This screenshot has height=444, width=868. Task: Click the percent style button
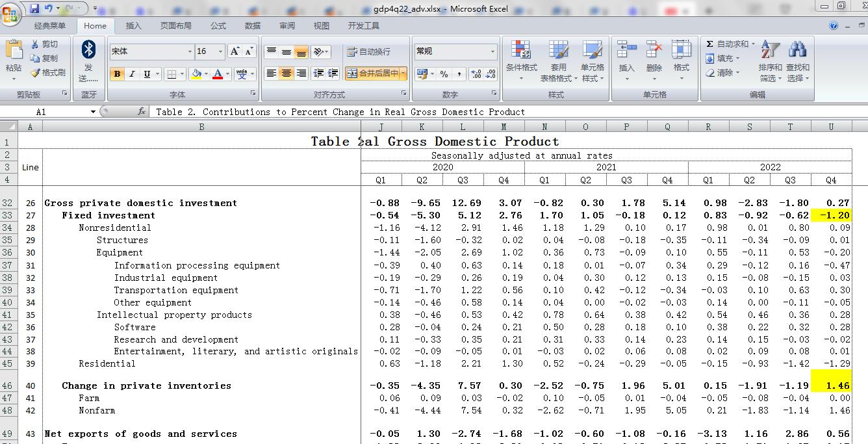(444, 74)
